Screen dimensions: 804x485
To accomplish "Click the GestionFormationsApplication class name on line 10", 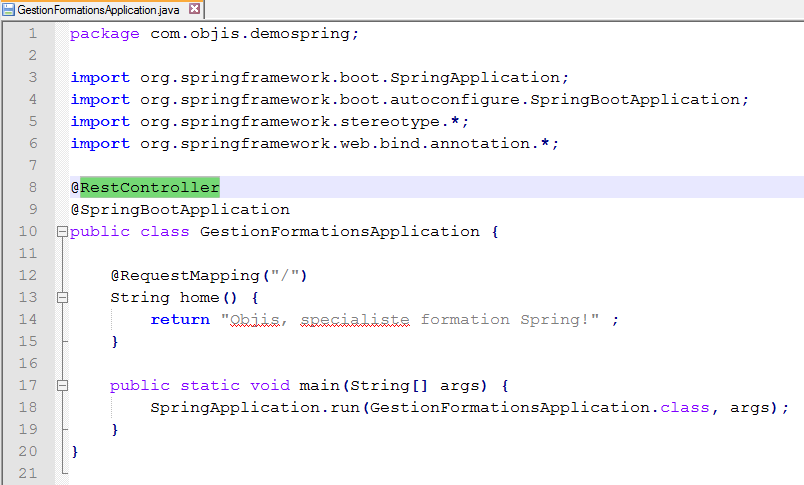I will tap(340, 232).
